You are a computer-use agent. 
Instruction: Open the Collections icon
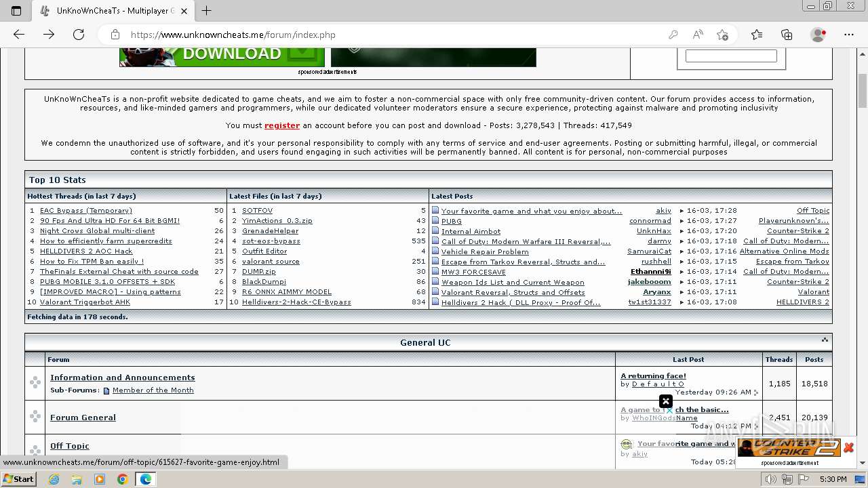click(x=787, y=35)
